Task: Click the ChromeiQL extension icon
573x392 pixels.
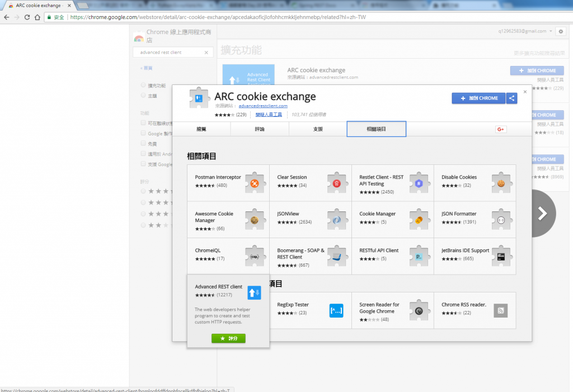Action: [x=255, y=256]
